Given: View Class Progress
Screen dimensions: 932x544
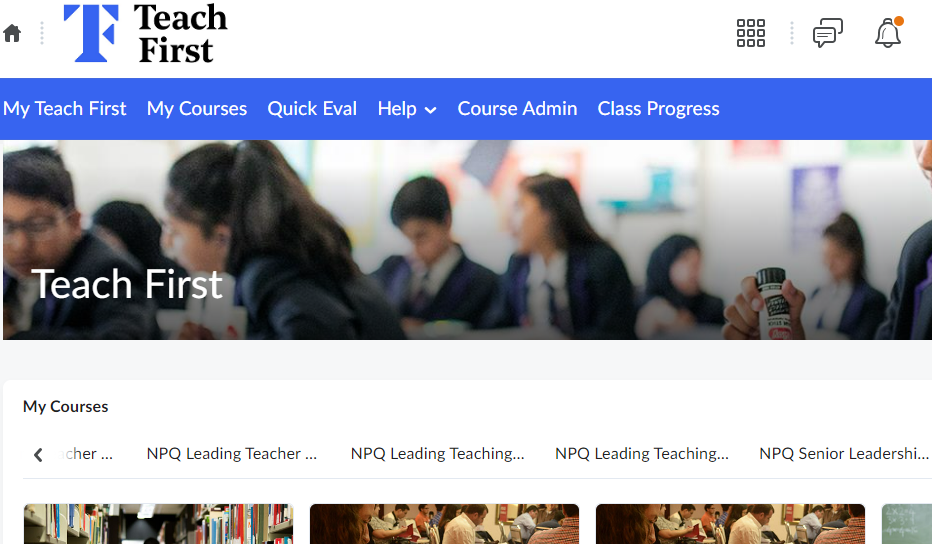Looking at the screenshot, I should (x=658, y=109).
